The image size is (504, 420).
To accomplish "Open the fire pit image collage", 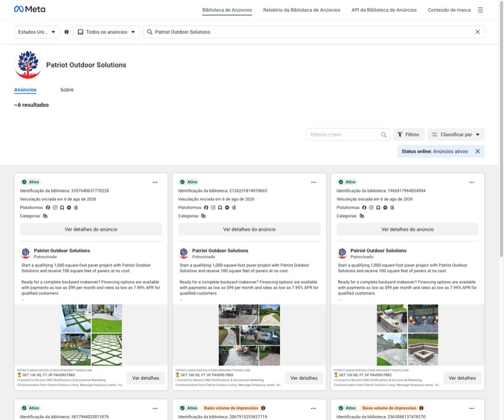I will point(408,335).
